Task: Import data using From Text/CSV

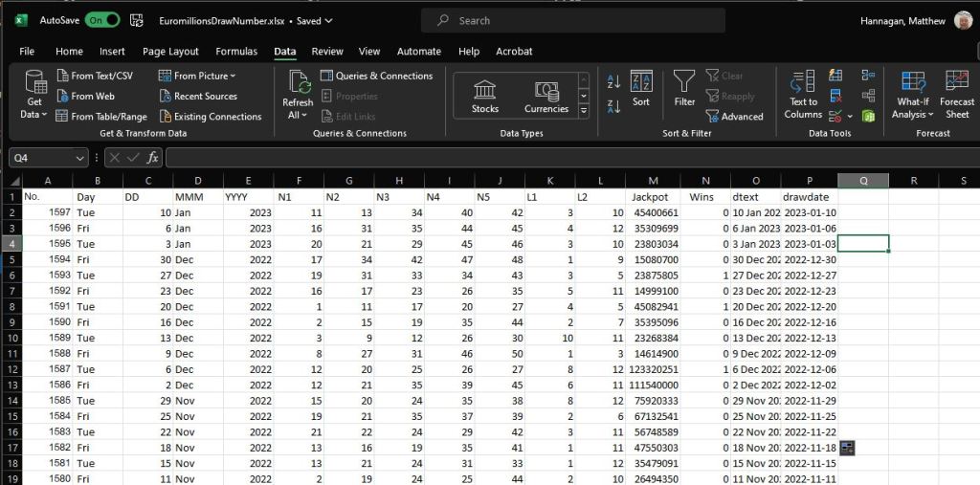Action: click(94, 76)
